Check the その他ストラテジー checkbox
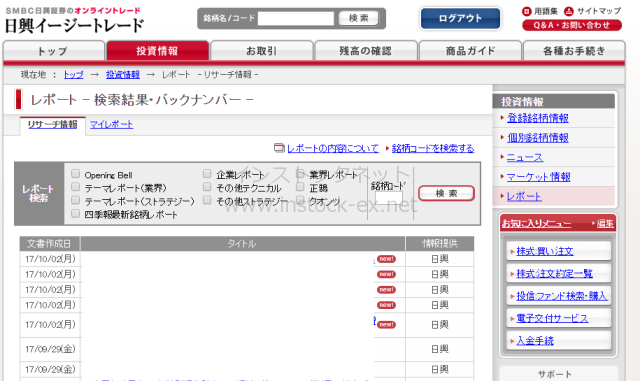Viewport: 640px width, 381px height. (207, 200)
